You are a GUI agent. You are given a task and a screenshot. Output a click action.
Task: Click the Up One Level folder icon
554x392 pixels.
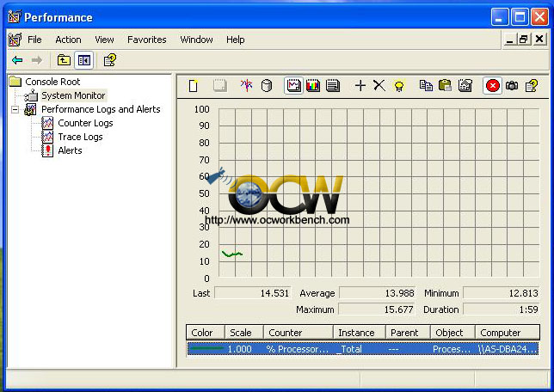(x=64, y=60)
